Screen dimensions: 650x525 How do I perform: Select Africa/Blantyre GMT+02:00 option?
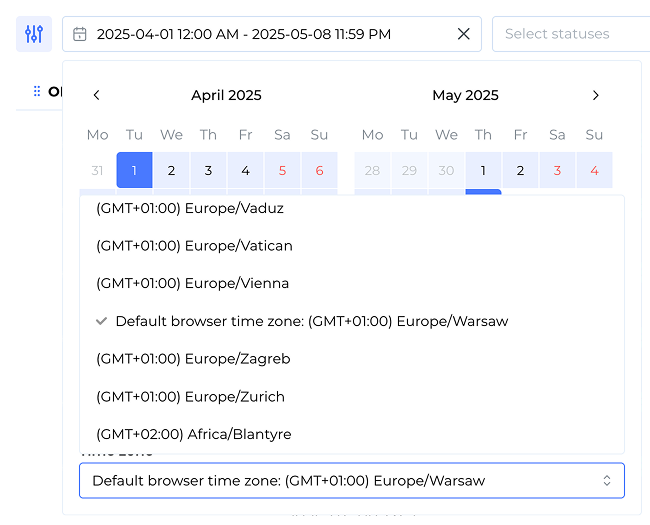point(193,435)
